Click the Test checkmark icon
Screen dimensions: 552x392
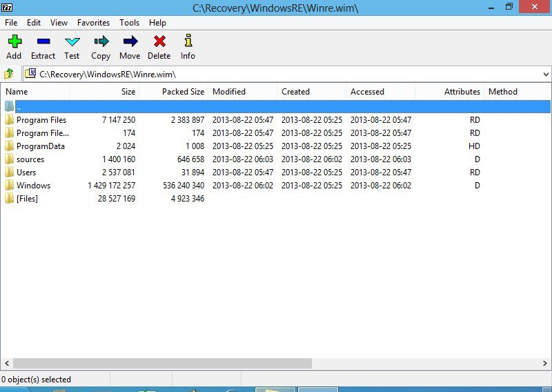click(x=72, y=42)
